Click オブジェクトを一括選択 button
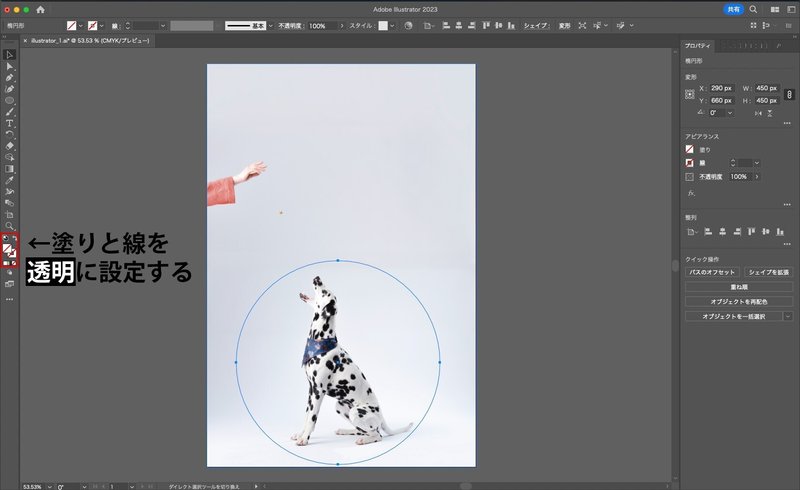Image resolution: width=800 pixels, height=490 pixels. coord(734,316)
